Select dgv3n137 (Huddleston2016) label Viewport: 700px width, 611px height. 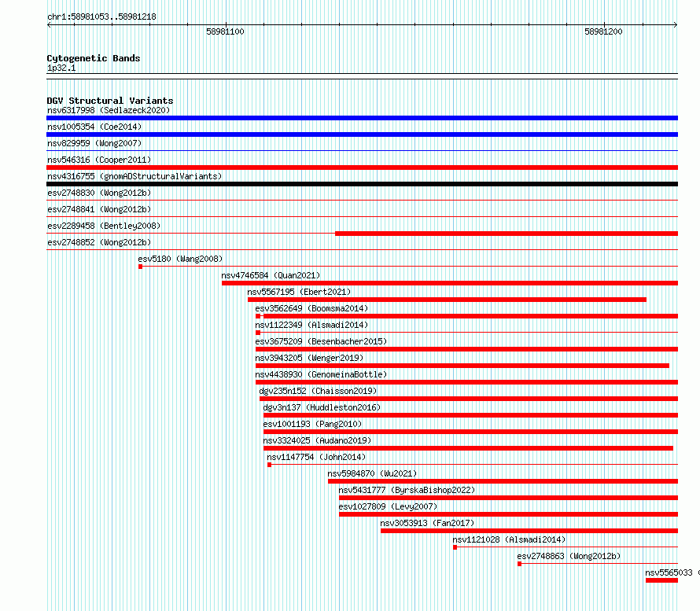click(322, 407)
